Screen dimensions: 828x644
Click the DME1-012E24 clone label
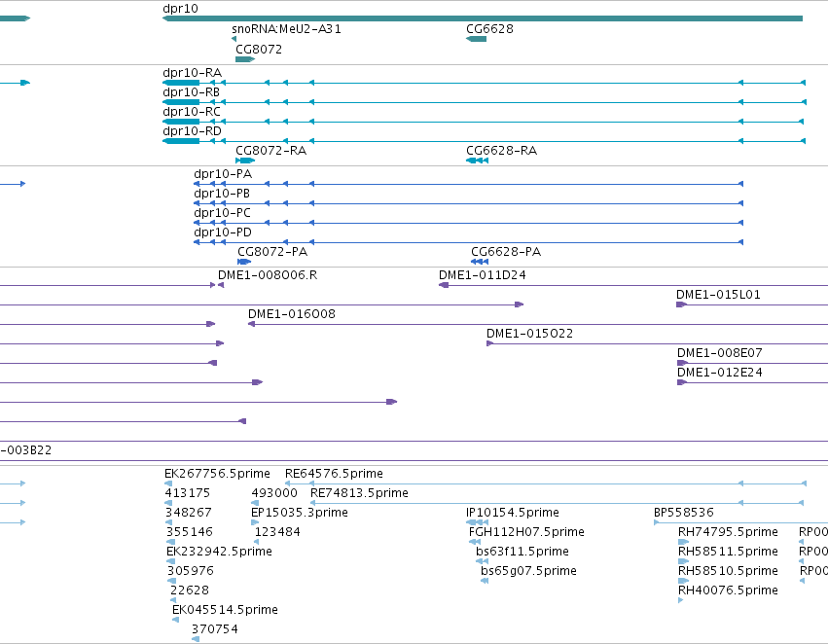click(x=720, y=374)
